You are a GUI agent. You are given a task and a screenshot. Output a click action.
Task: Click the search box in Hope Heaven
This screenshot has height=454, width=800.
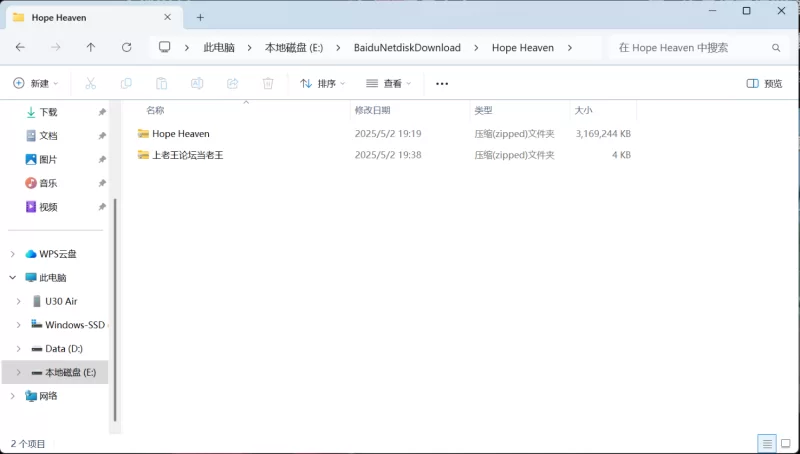(690, 47)
